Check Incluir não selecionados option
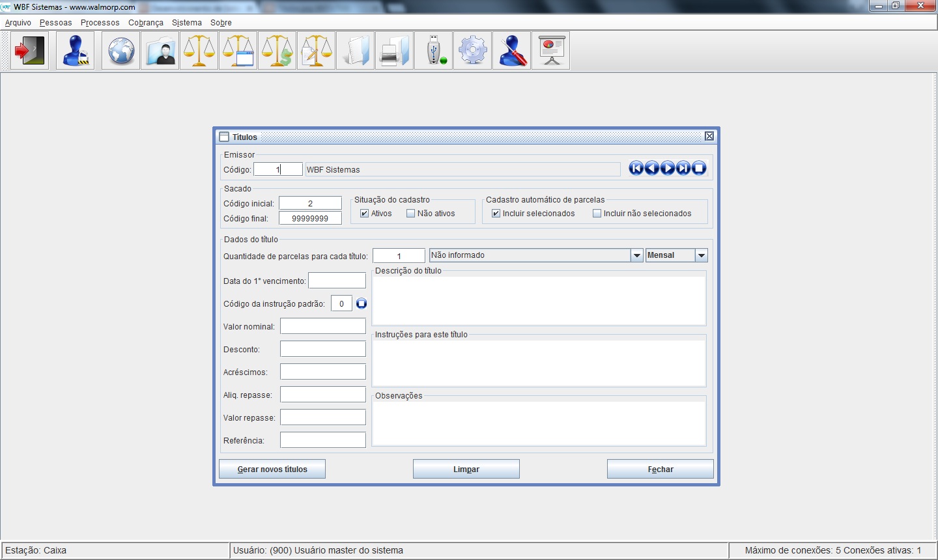Screen dimensions: 938x560 (597, 214)
